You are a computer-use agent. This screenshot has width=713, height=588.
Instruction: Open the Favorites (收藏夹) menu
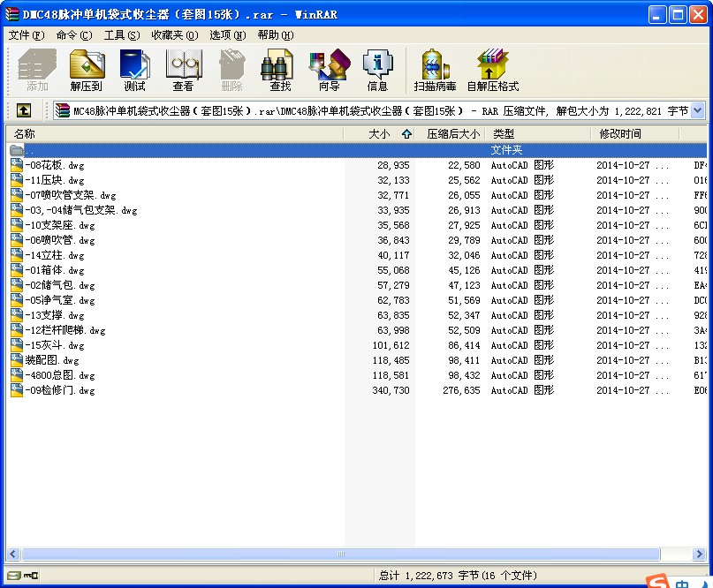[175, 35]
